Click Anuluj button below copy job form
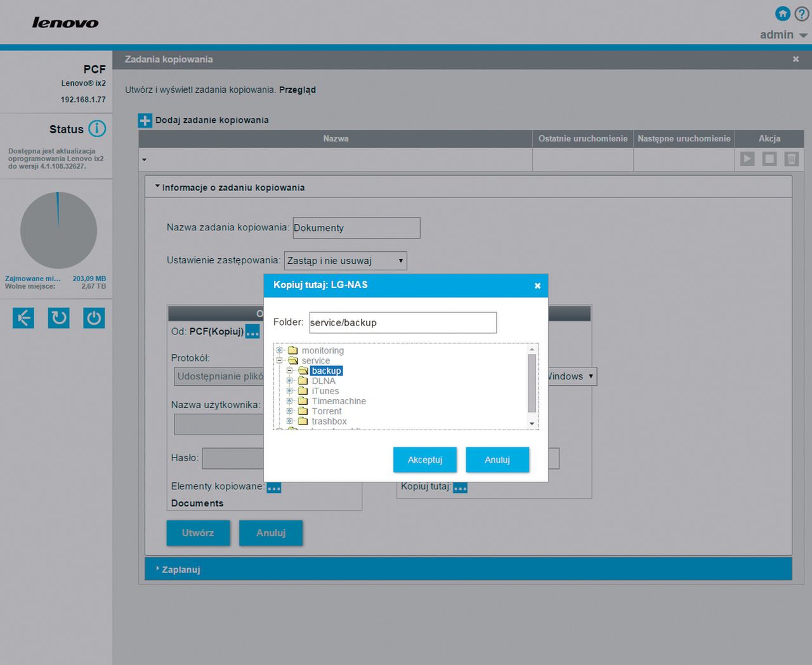Viewport: 812px width, 665px height. tap(271, 533)
